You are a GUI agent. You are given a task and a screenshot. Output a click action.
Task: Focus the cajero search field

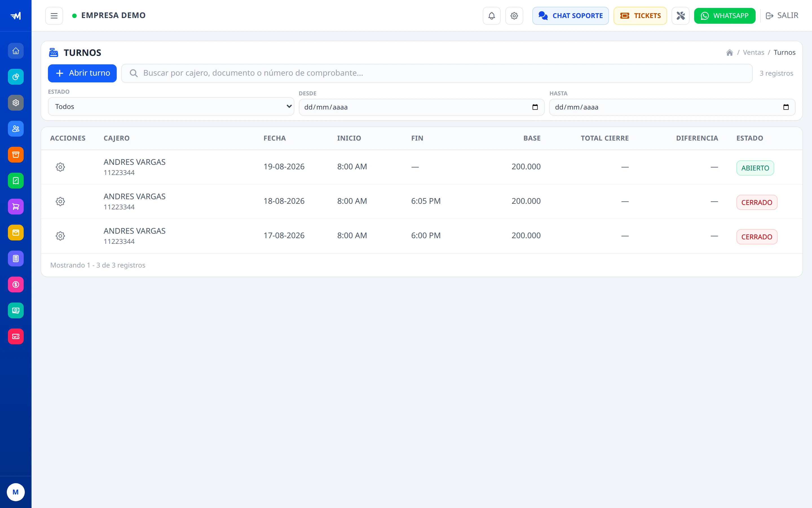coord(436,73)
